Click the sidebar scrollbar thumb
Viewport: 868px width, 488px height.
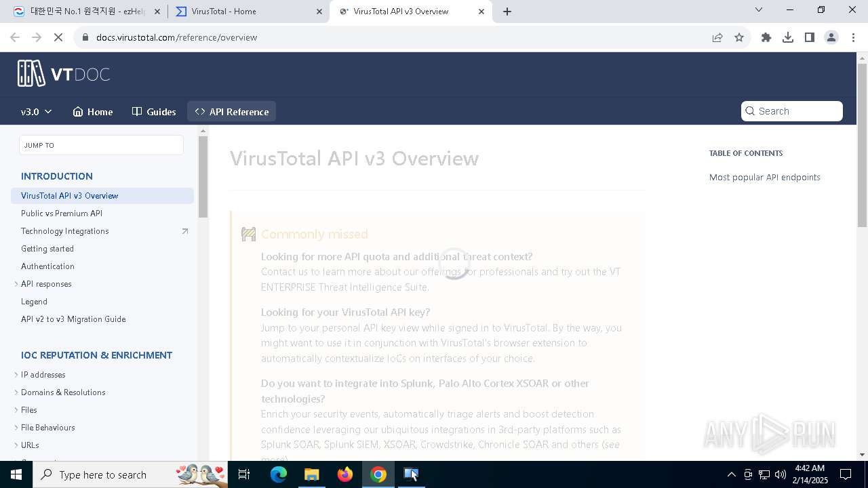(203, 177)
